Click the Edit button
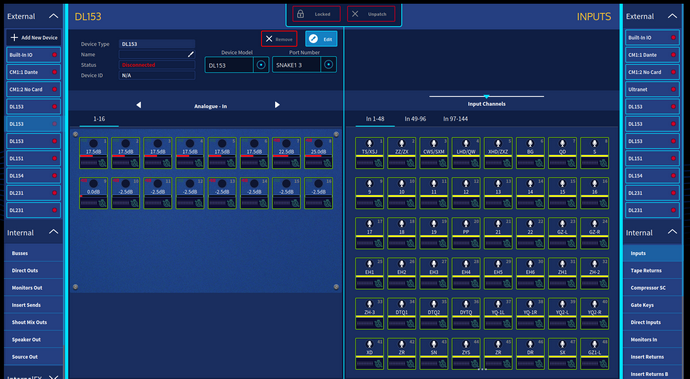This screenshot has width=690, height=379. pyautogui.click(x=321, y=39)
